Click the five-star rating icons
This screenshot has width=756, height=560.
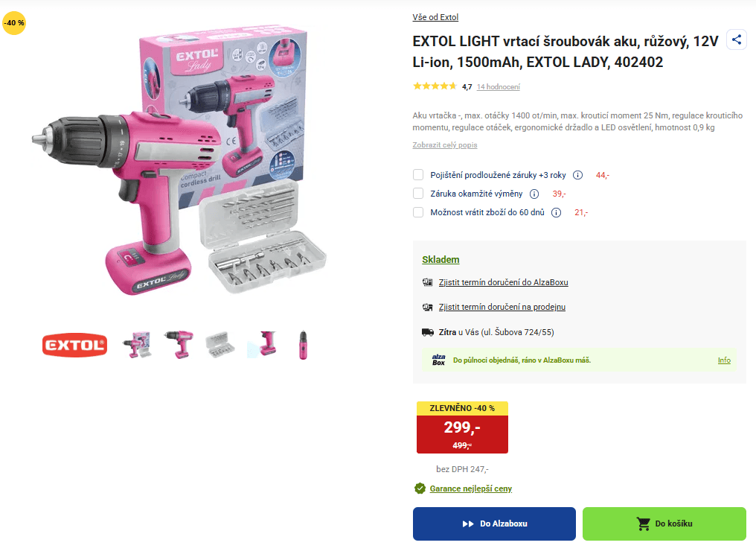pyautogui.click(x=435, y=86)
